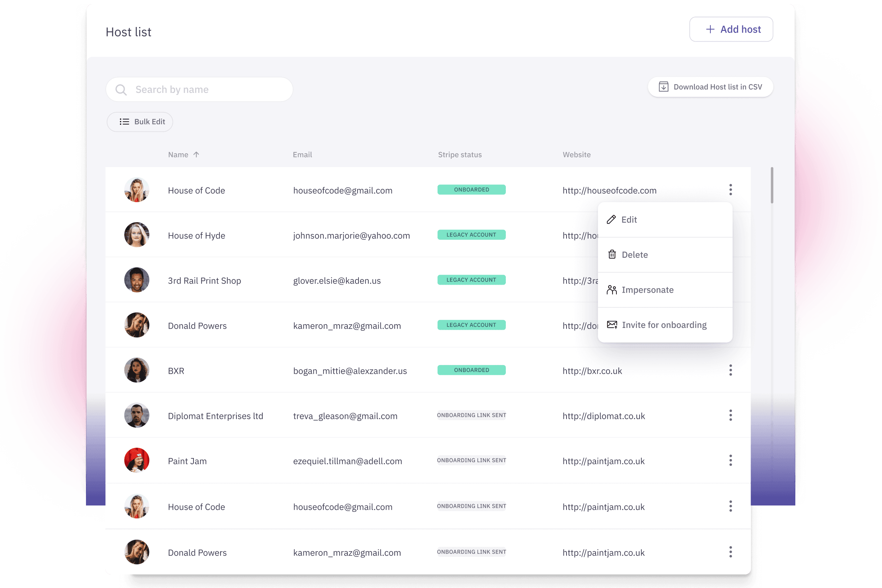
Task: Toggle Name column sort arrow
Action: (196, 155)
